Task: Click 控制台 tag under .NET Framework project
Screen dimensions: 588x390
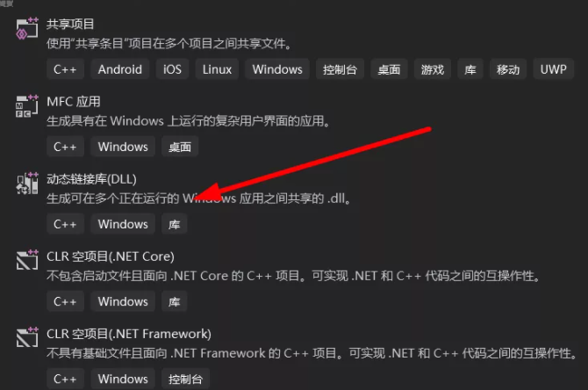Action: 185,379
